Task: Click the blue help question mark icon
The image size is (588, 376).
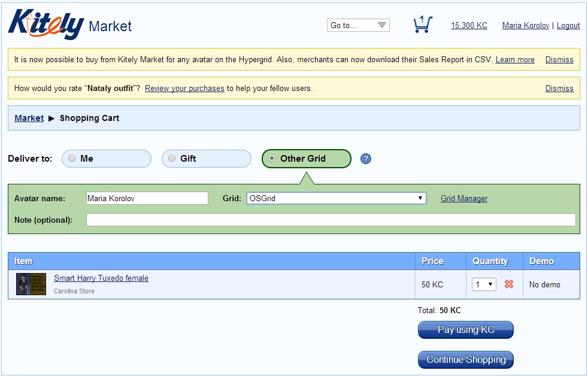Action: pyautogui.click(x=366, y=159)
